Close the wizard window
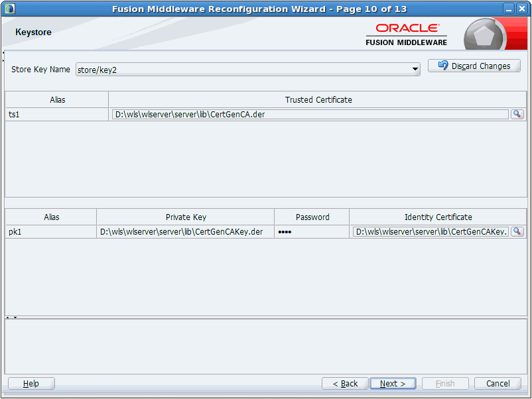The width and height of the screenshot is (532, 399). (521, 9)
